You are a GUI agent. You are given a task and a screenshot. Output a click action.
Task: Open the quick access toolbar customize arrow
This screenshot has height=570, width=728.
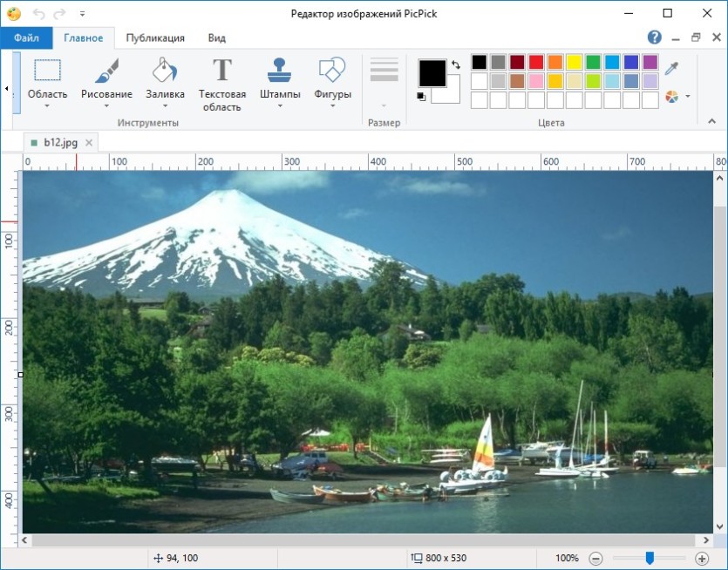pos(82,14)
